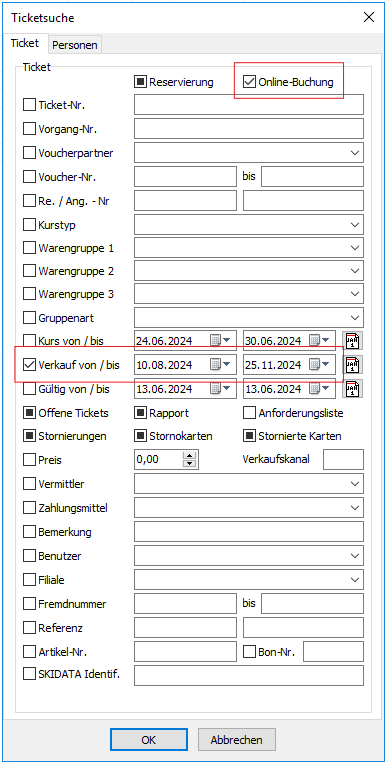Image resolution: width=386 pixels, height=763 pixels.
Task: Enable the Ticket-Nr. checkbox
Action: 30,105
